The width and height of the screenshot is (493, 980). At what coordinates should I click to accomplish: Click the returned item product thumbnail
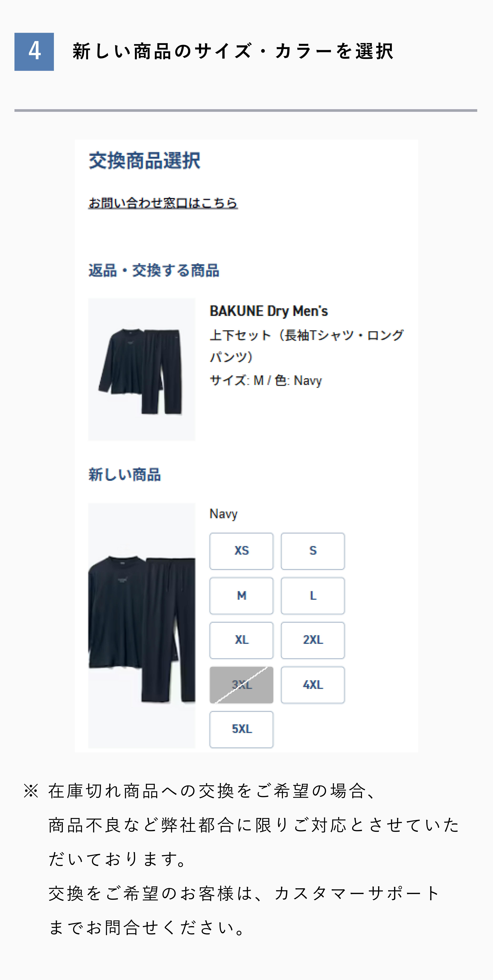[141, 369]
